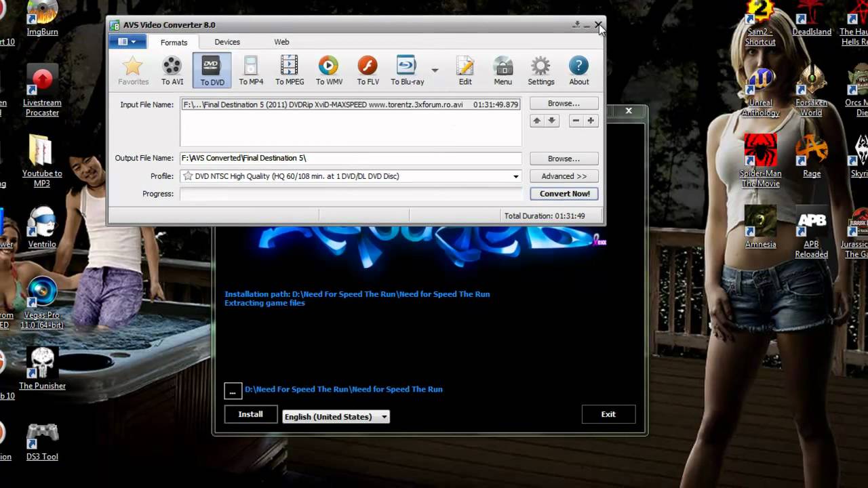
Task: Launch the Rage desktop shortcut
Action: click(812, 157)
